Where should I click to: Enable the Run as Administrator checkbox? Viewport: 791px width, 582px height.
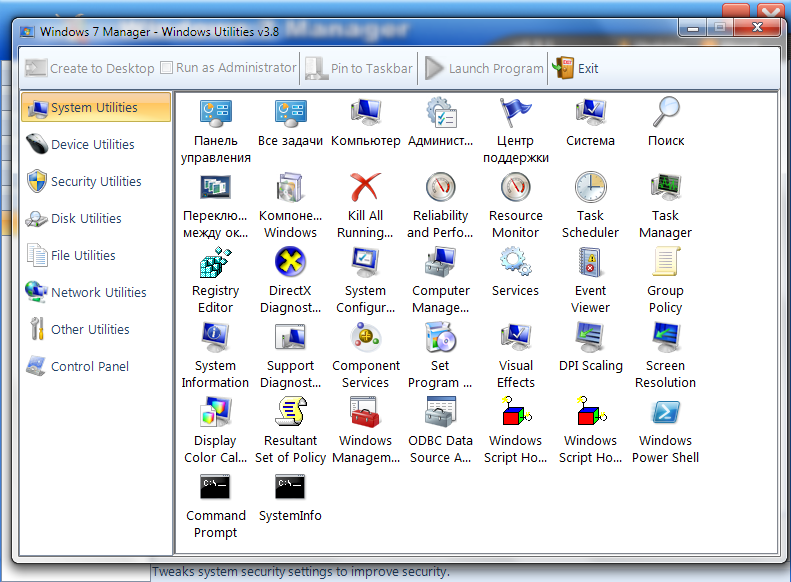pyautogui.click(x=167, y=68)
